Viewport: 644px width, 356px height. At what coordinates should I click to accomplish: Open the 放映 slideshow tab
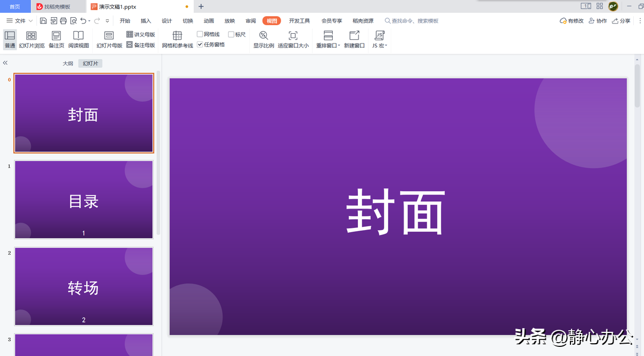[x=230, y=21]
